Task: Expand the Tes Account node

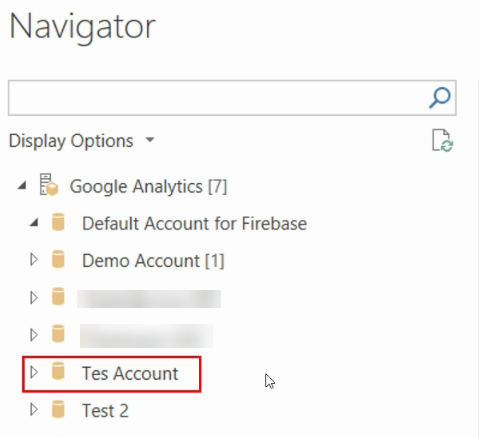Action: (x=34, y=372)
